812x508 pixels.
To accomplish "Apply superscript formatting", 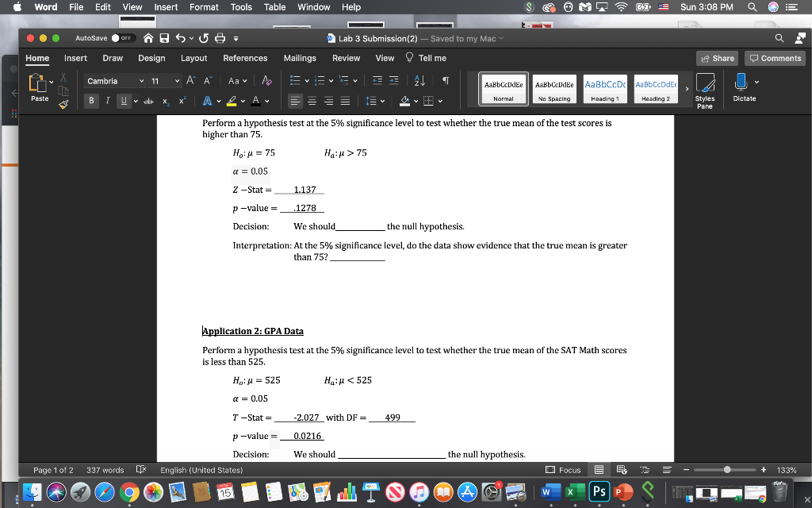I will (x=181, y=101).
